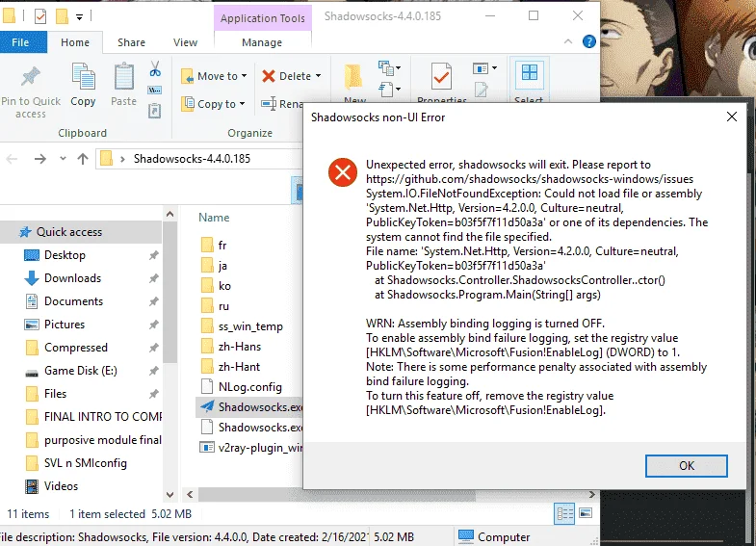
Task: Open the purposive module final folder
Action: tap(102, 440)
